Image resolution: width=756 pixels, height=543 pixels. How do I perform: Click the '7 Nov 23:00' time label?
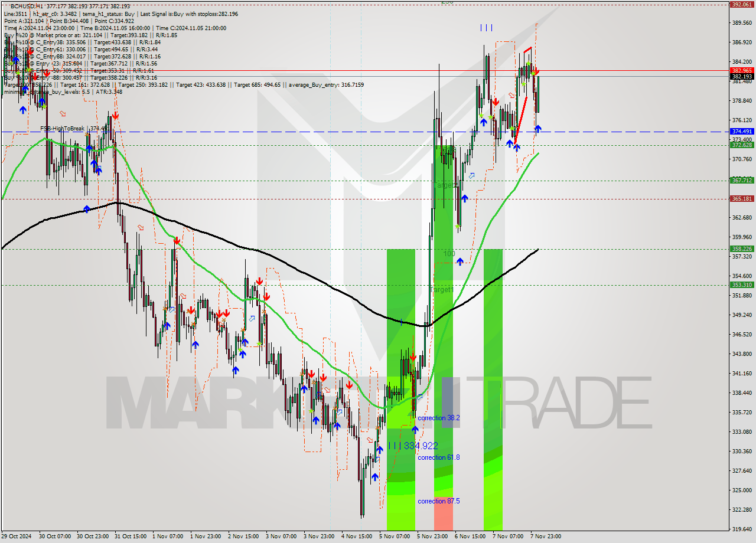click(546, 537)
